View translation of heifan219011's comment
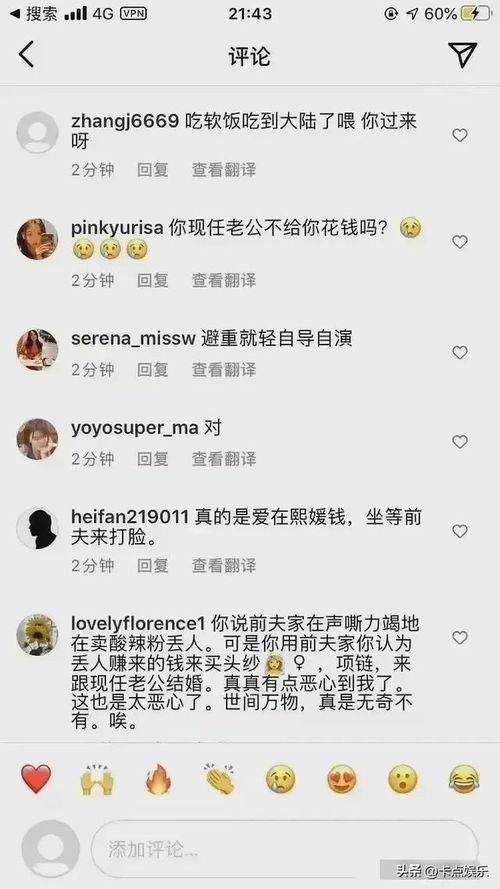Image resolution: width=500 pixels, height=889 pixels. pos(224,565)
